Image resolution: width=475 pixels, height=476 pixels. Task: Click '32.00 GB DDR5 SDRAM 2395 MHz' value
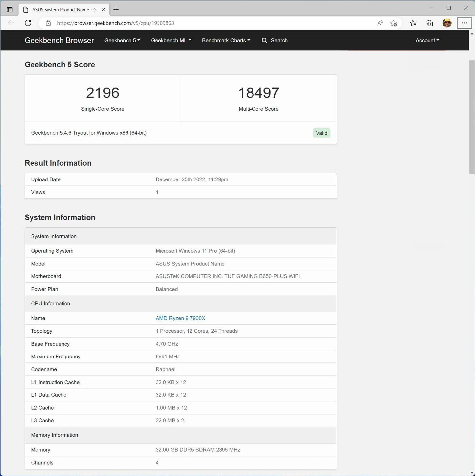pos(198,450)
